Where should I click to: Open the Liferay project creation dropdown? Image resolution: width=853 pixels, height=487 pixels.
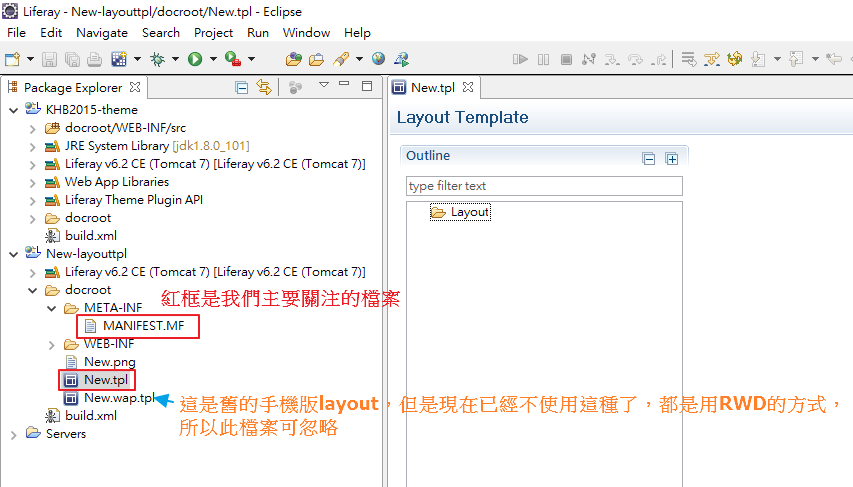point(137,59)
